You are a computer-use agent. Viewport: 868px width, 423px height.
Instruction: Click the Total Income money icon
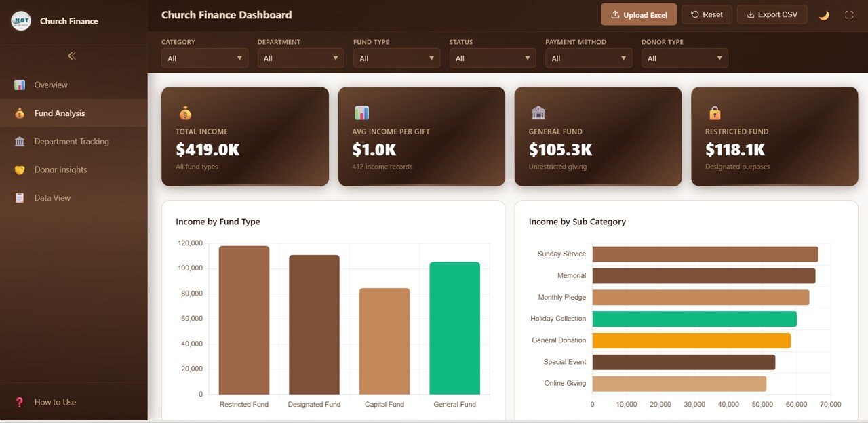[x=186, y=112]
